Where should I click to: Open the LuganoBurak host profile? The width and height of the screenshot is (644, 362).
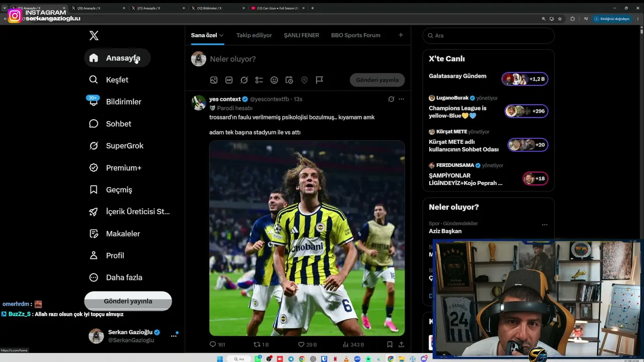[x=452, y=98]
